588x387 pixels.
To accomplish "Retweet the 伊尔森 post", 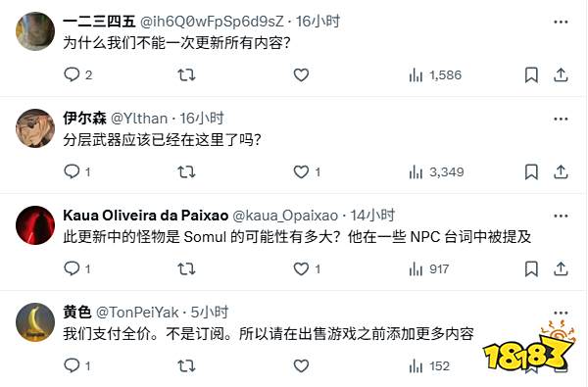I will [186, 171].
